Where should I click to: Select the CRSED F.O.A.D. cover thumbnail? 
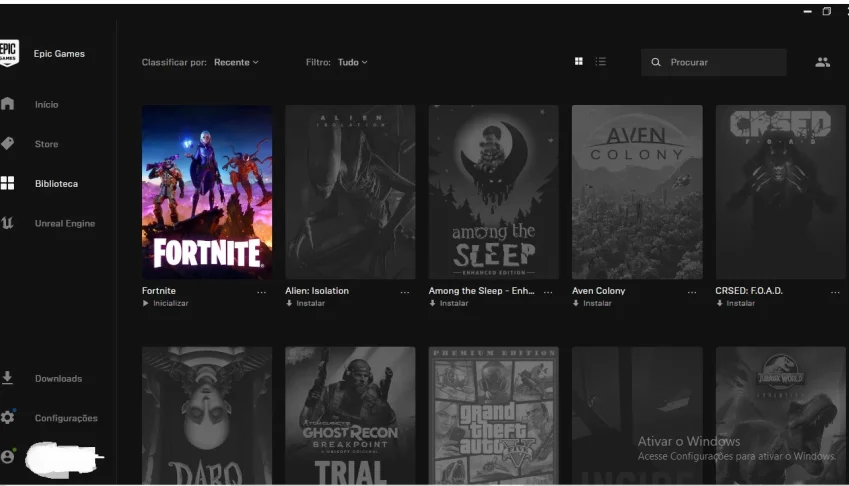coord(781,192)
